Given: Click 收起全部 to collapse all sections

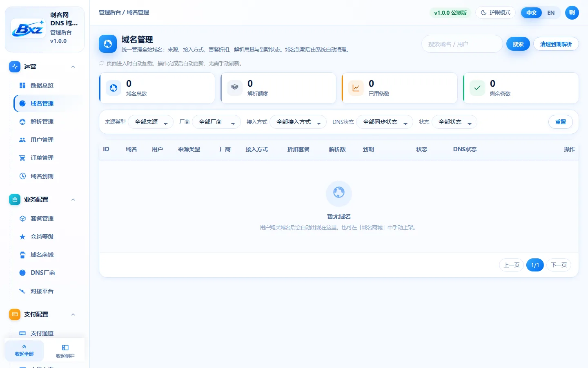Looking at the screenshot, I should pyautogui.click(x=24, y=350).
